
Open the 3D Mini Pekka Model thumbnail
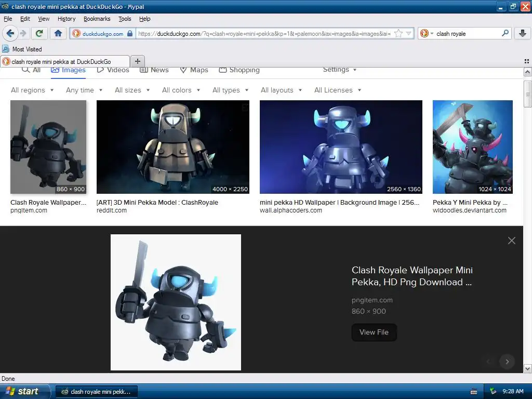172,147
